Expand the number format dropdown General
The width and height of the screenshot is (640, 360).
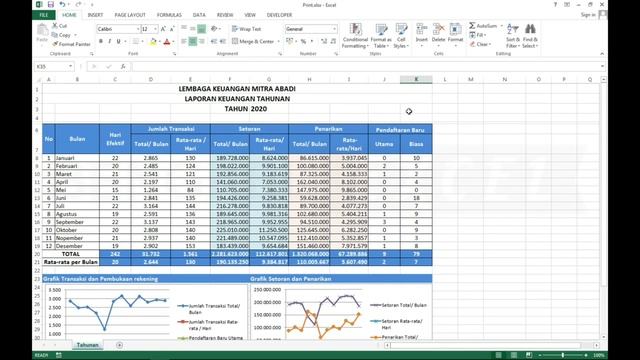334,29
